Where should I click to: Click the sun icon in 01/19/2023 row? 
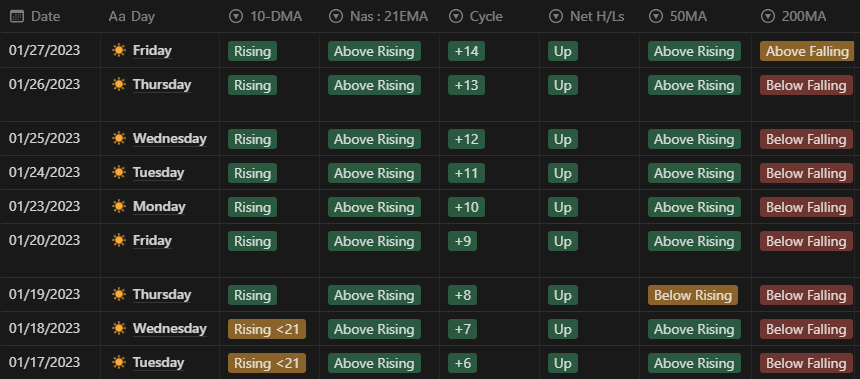(x=118, y=295)
